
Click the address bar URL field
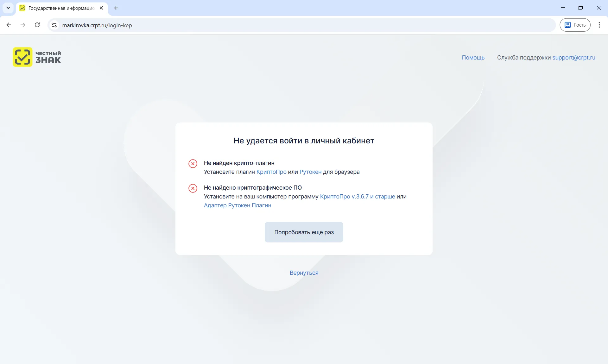pos(285,25)
